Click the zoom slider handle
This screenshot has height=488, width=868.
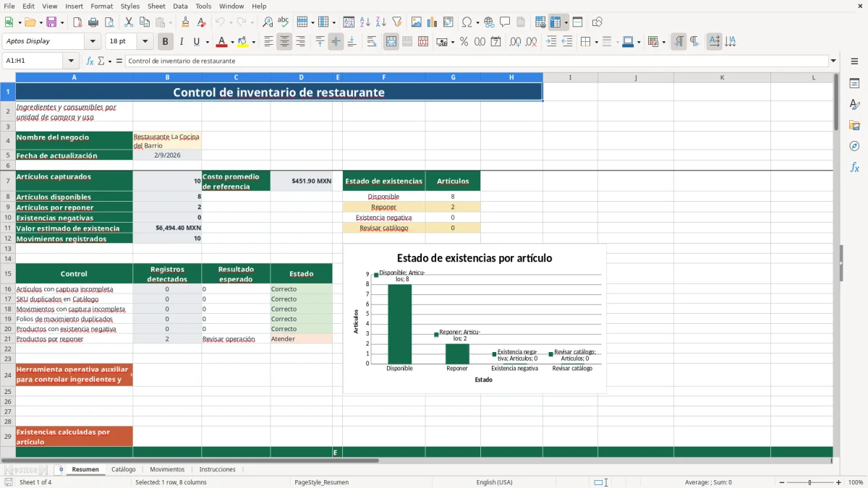coord(810,482)
